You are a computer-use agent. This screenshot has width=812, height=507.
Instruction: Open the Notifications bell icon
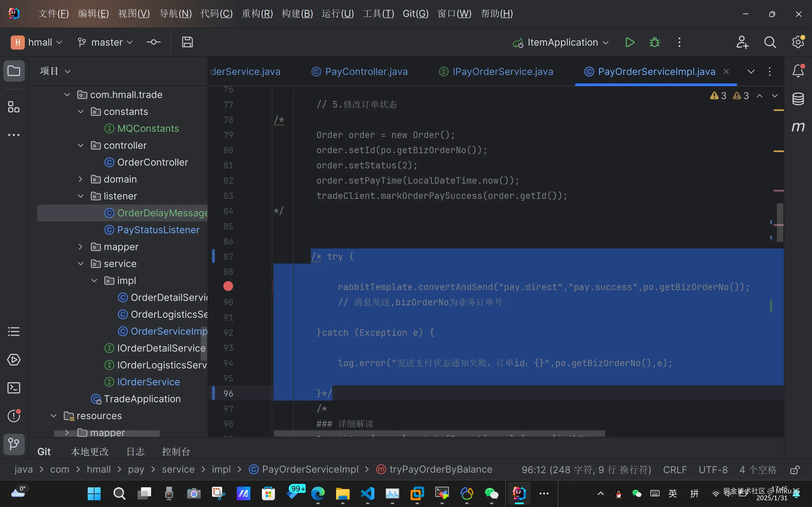click(x=798, y=71)
